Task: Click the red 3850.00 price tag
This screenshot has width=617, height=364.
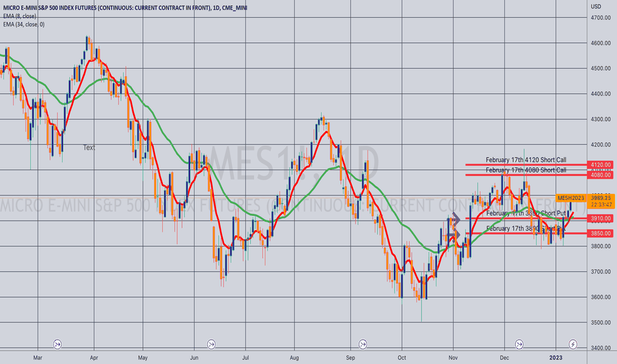Action: [x=601, y=234]
